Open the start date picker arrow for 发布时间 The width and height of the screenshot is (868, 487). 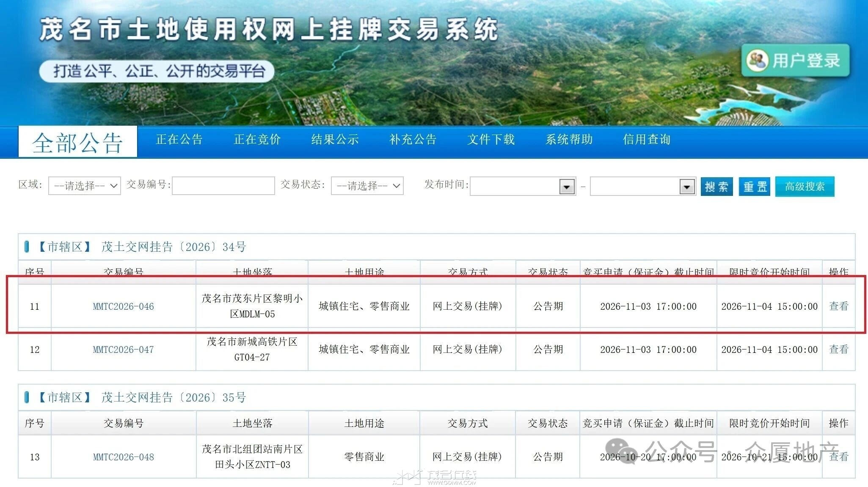(567, 186)
